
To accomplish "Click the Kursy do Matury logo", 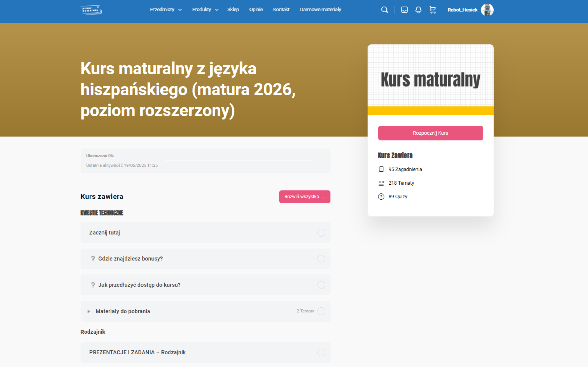I will 91,10.
